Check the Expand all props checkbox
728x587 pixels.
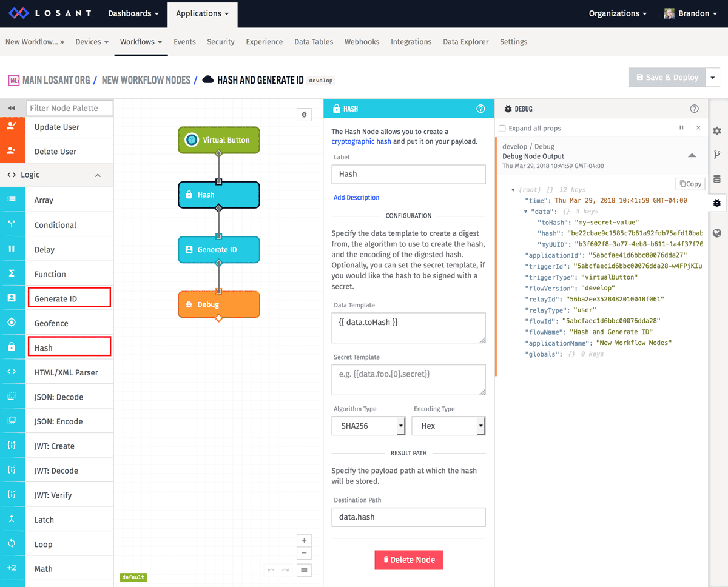click(x=502, y=128)
